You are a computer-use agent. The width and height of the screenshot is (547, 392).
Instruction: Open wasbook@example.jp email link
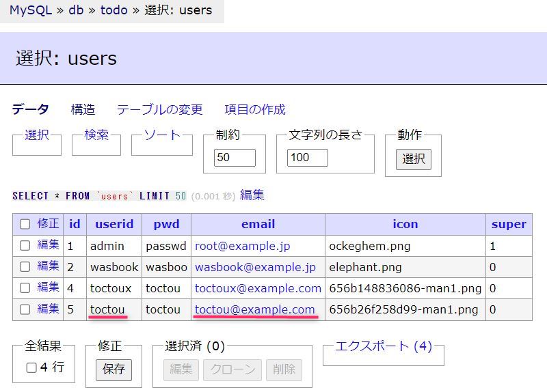click(255, 267)
